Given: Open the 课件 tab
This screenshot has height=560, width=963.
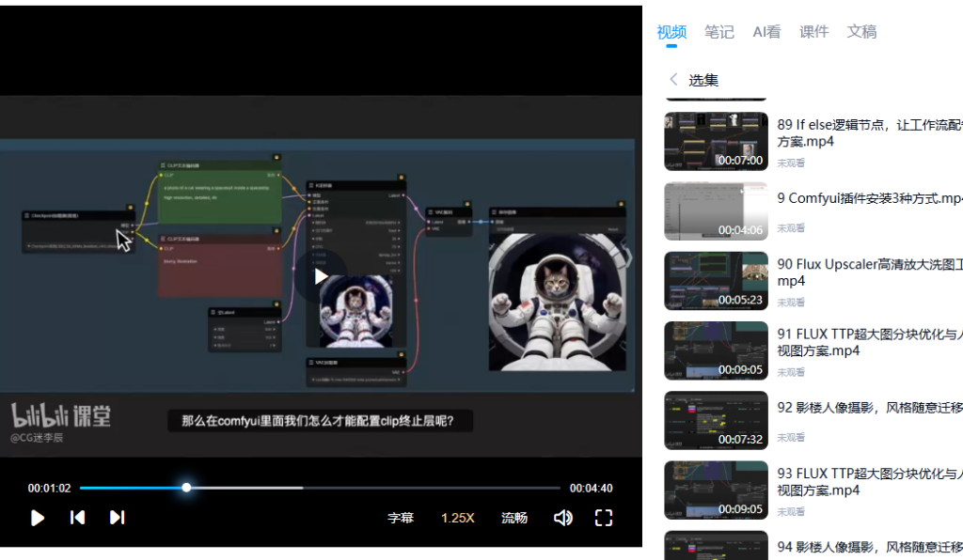Looking at the screenshot, I should pos(813,32).
